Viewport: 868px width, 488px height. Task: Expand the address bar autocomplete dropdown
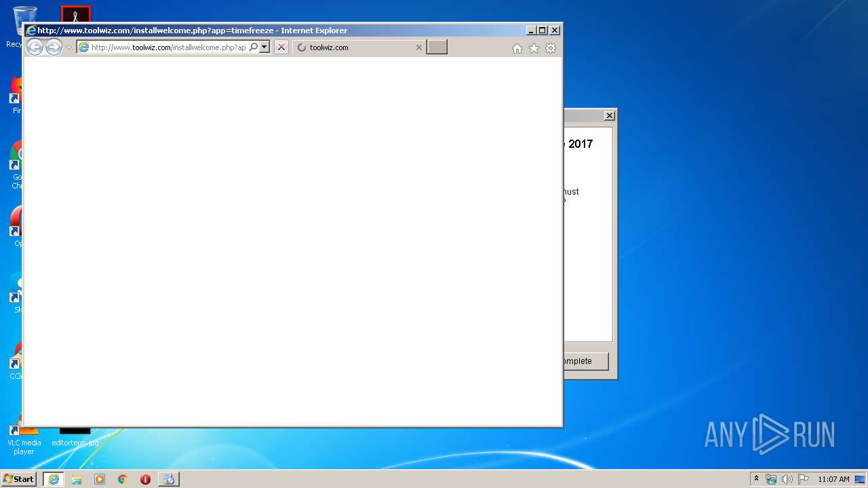coord(264,47)
